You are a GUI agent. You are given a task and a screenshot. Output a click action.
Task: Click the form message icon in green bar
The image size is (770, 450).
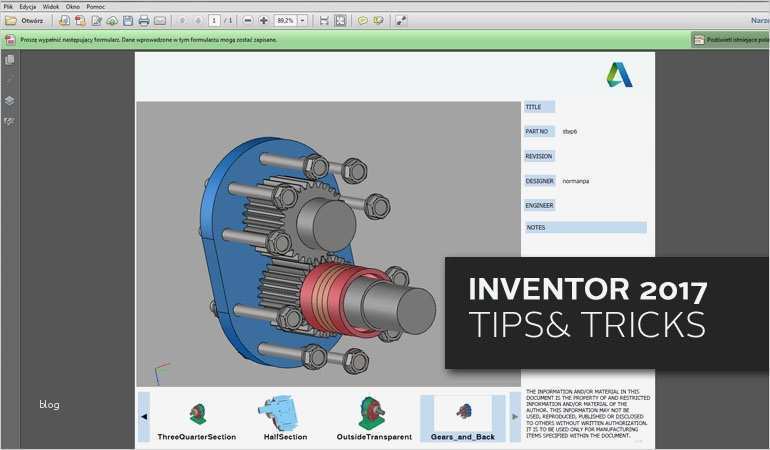pyautogui.click(x=10, y=40)
